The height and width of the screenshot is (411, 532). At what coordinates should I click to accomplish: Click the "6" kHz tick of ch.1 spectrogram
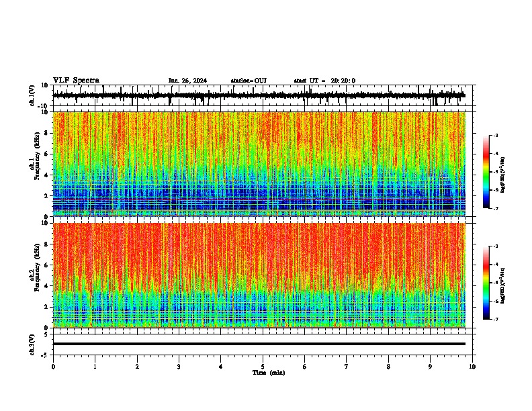[47, 154]
